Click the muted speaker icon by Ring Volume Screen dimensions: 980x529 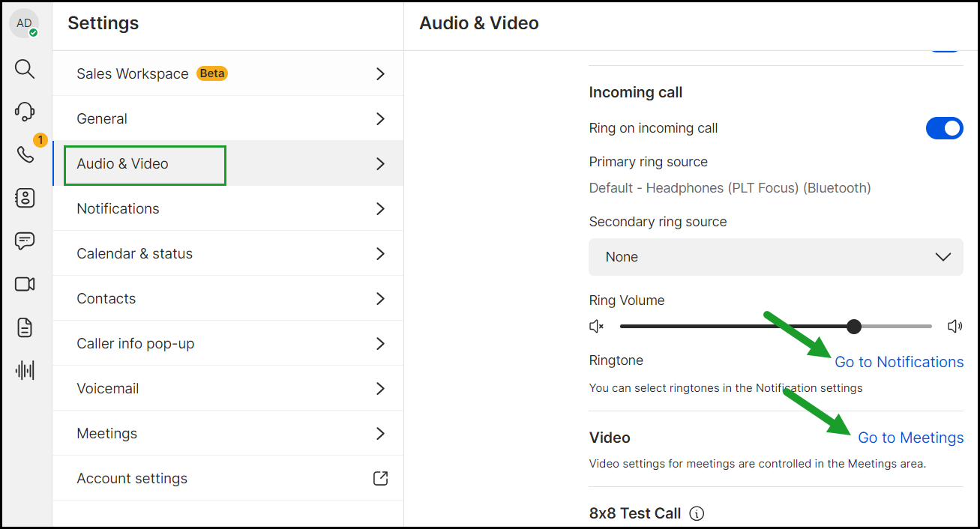[x=597, y=326]
